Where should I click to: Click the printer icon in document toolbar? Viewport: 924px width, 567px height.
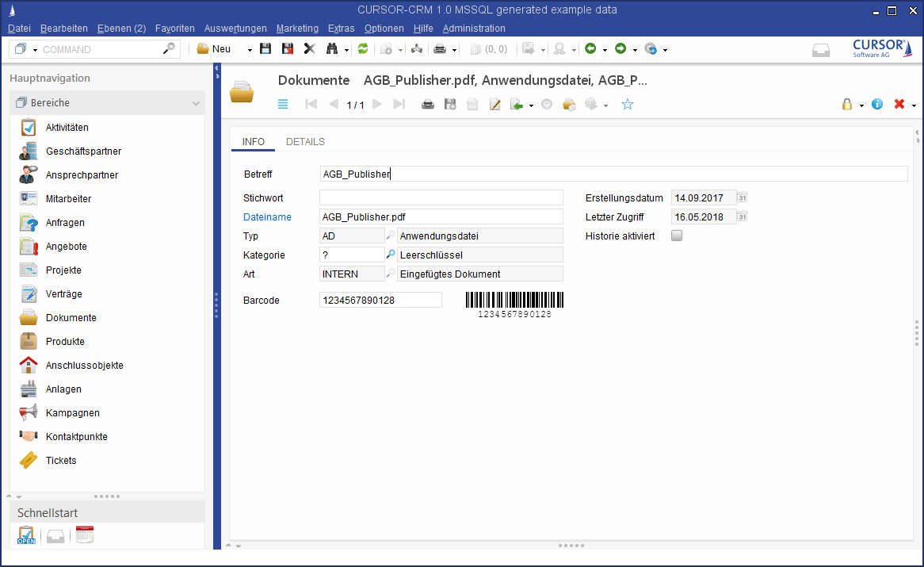(428, 105)
